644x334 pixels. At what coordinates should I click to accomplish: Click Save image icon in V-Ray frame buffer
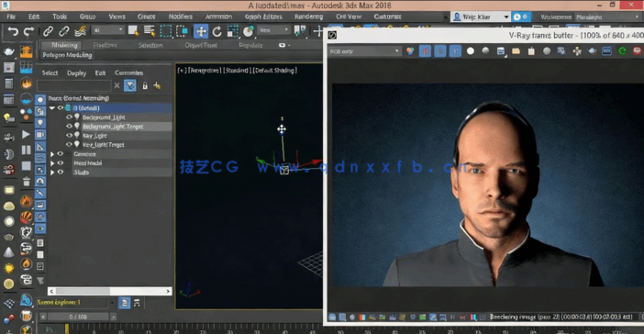click(501, 51)
